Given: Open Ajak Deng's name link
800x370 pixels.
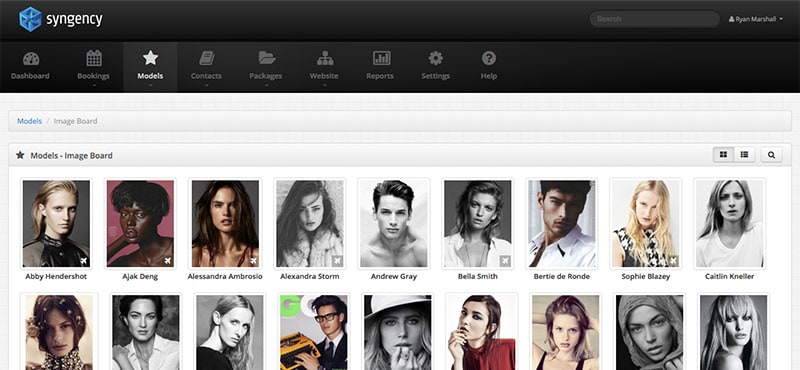Looking at the screenshot, I should click(140, 277).
